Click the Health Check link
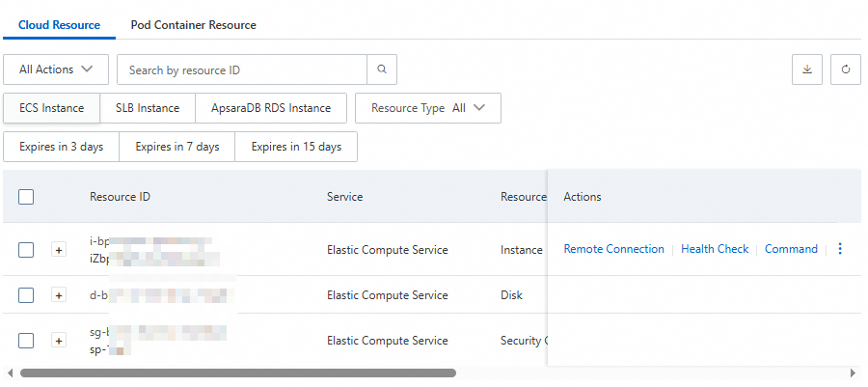 tap(715, 249)
